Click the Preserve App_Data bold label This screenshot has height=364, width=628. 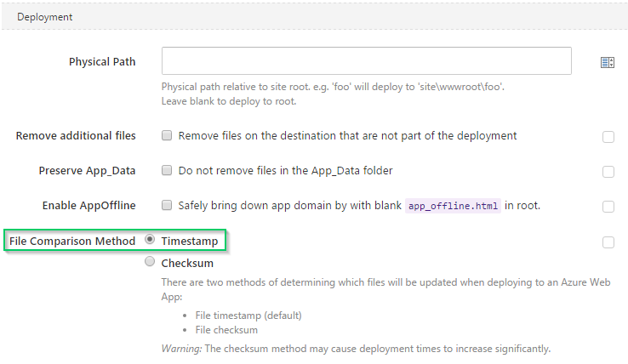87,171
